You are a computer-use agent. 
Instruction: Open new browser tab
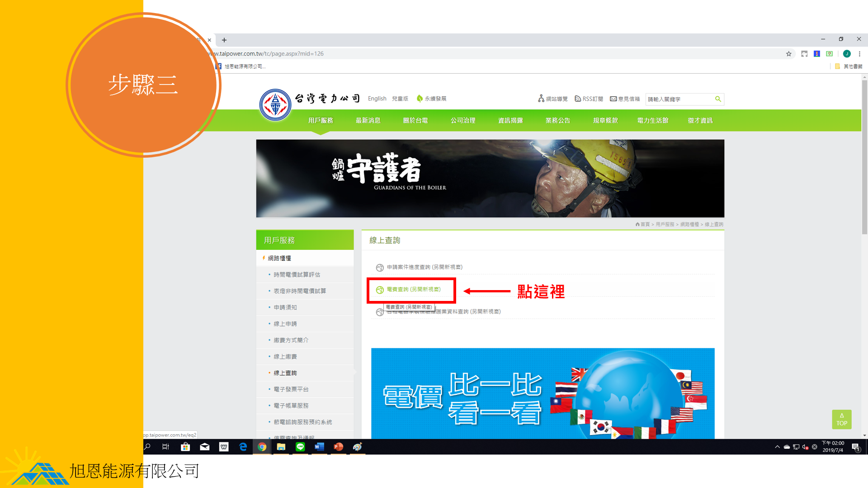click(x=224, y=40)
